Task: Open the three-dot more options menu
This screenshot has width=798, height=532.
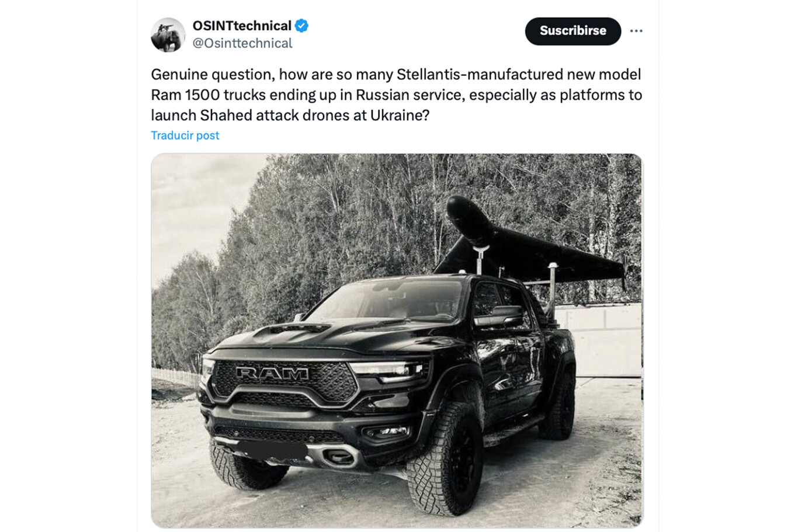Action: click(x=636, y=30)
